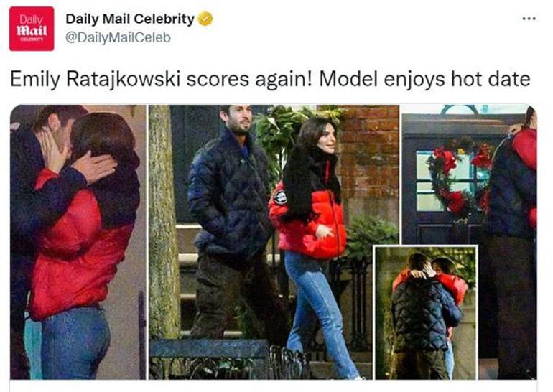The width and height of the screenshot is (553, 392).
Task: Click the gold verified badge
Action: click(205, 19)
